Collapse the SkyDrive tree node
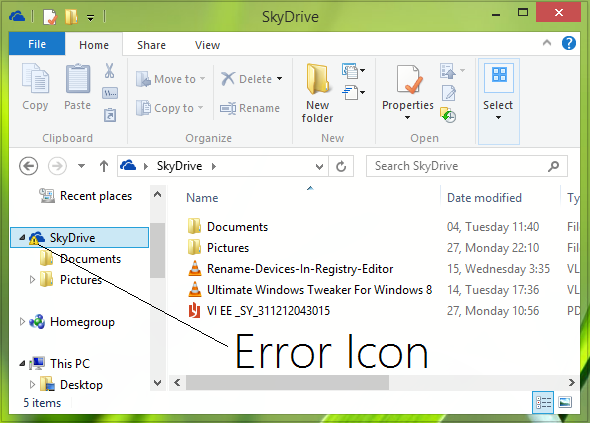590x423 pixels. point(22,237)
